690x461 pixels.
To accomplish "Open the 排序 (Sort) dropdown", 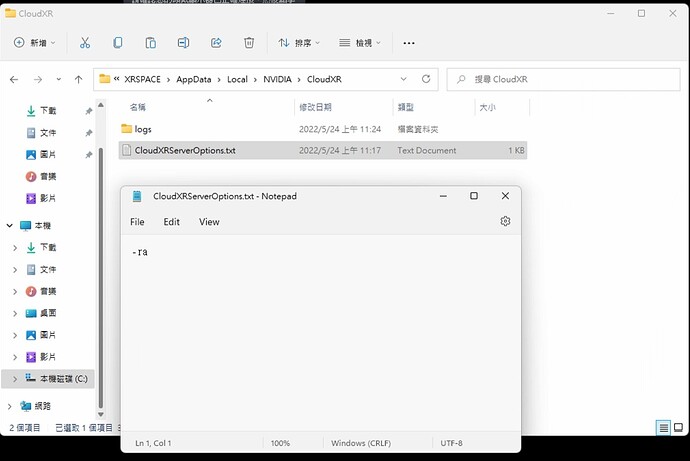I will [x=299, y=43].
